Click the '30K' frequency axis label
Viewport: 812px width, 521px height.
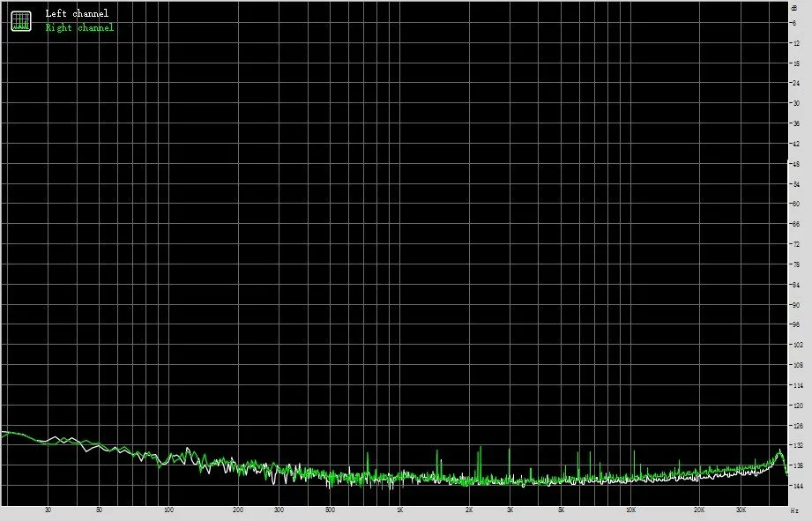pos(741,510)
